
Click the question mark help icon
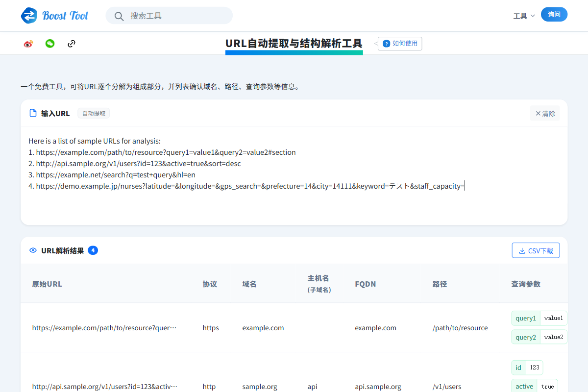[387, 44]
